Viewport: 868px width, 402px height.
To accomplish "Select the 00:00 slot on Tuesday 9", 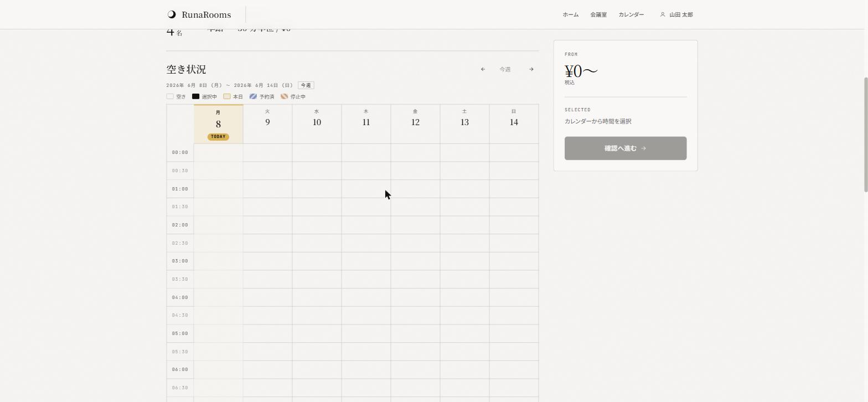I will [x=267, y=153].
